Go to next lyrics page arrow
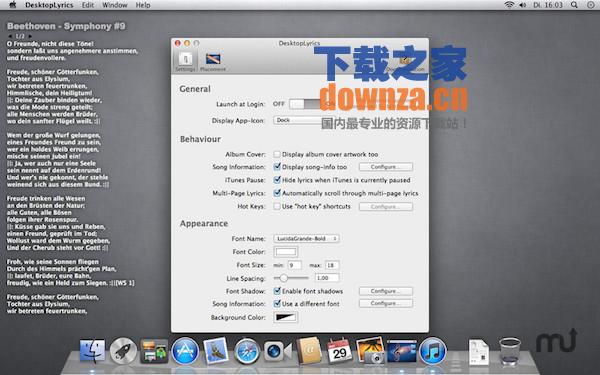This screenshot has width=600, height=375. [x=30, y=36]
